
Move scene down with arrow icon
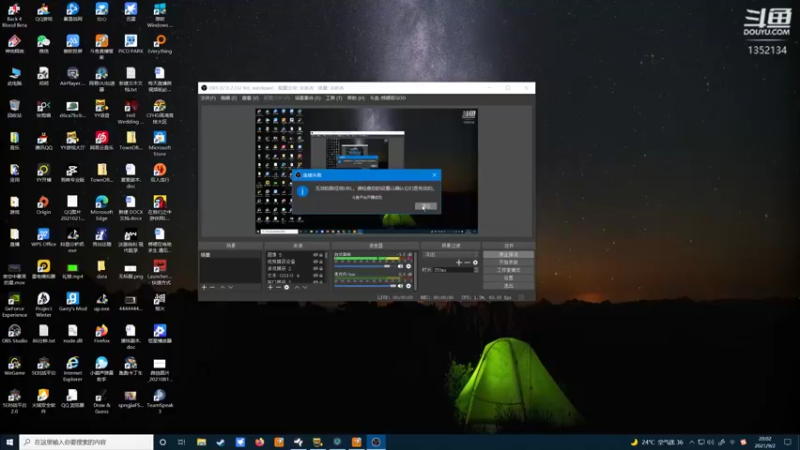(x=231, y=287)
